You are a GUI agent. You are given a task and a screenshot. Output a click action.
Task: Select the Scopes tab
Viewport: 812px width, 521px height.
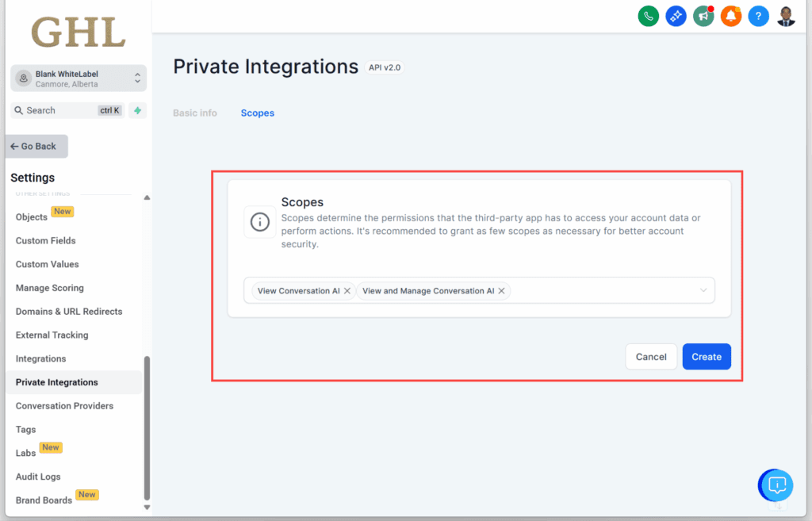point(257,113)
